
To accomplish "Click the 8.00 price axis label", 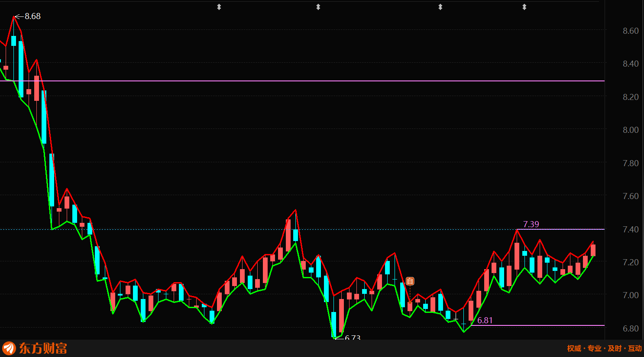I will click(631, 130).
